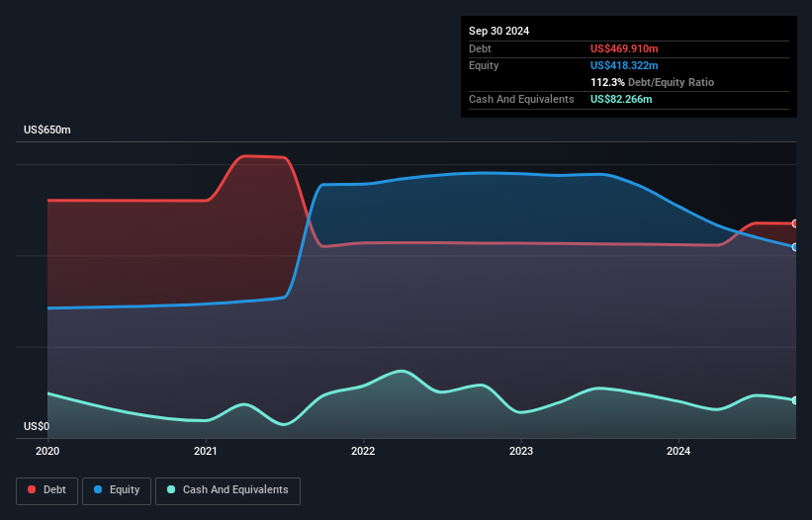Click the tooltip's Equity row label
812x520 pixels.
pos(484,65)
